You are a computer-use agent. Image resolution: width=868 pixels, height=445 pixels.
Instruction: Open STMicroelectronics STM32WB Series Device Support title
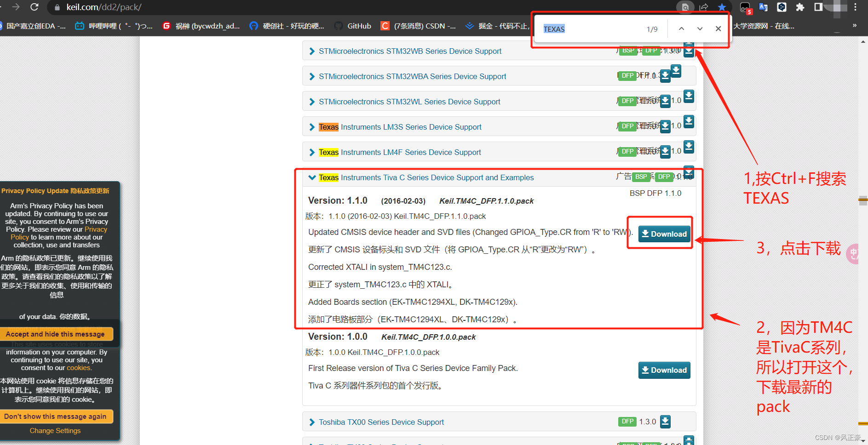click(x=410, y=51)
